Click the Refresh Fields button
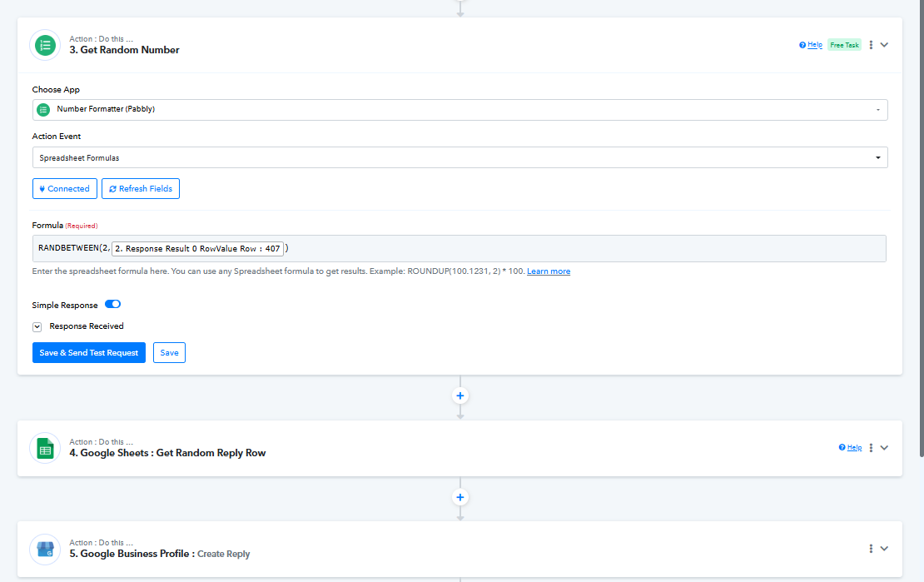The width and height of the screenshot is (924, 582). 141,189
